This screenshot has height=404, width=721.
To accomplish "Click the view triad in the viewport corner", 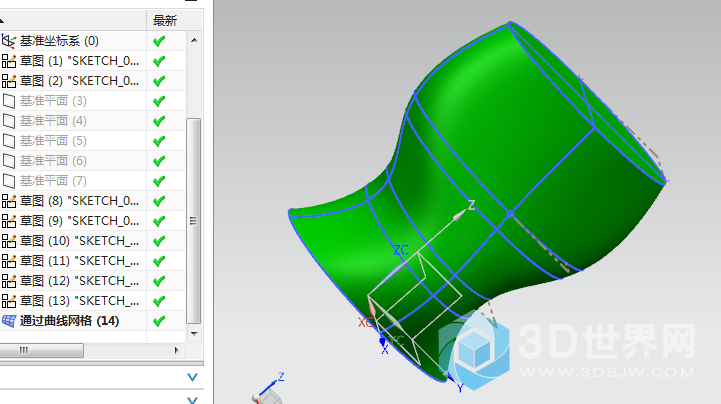I will [x=270, y=388].
